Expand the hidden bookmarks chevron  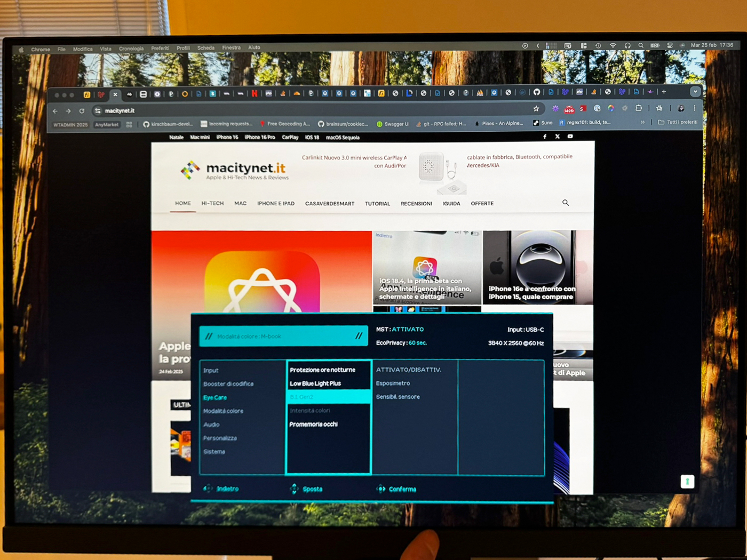[x=642, y=122]
